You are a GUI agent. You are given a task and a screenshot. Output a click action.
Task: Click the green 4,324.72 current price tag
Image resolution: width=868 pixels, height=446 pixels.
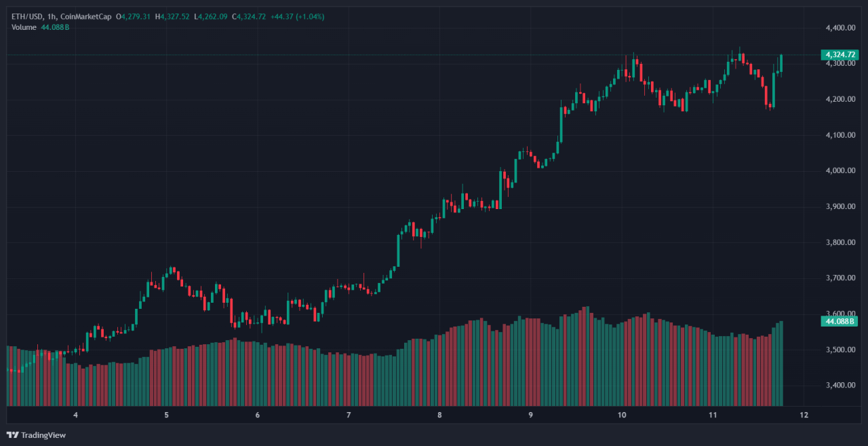point(840,54)
